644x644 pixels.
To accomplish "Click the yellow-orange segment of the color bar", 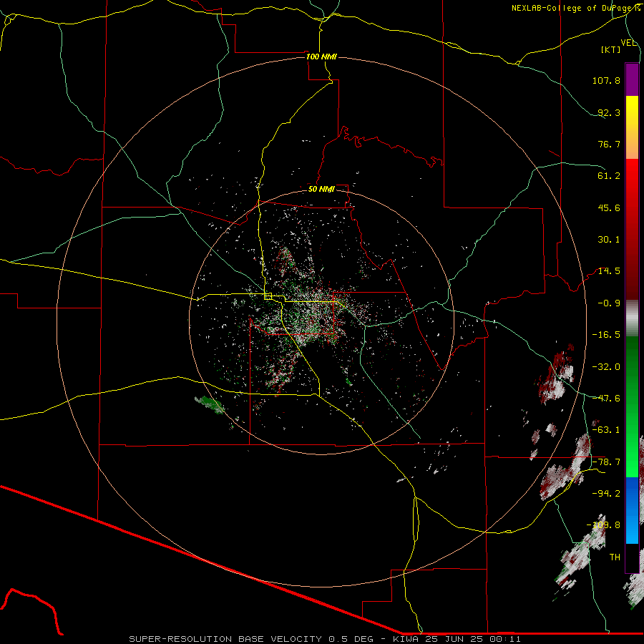I will click(x=632, y=127).
